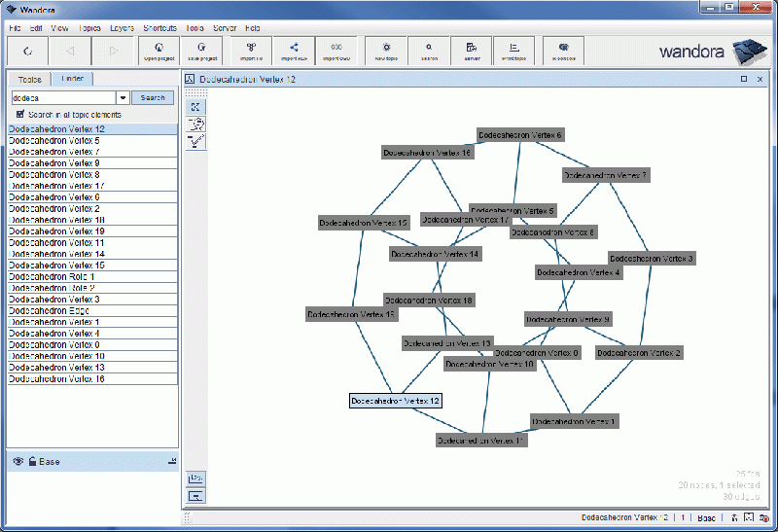Click the search text field containing 'dodeca'
Image resolution: width=778 pixels, height=532 pixels.
pyautogui.click(x=62, y=97)
